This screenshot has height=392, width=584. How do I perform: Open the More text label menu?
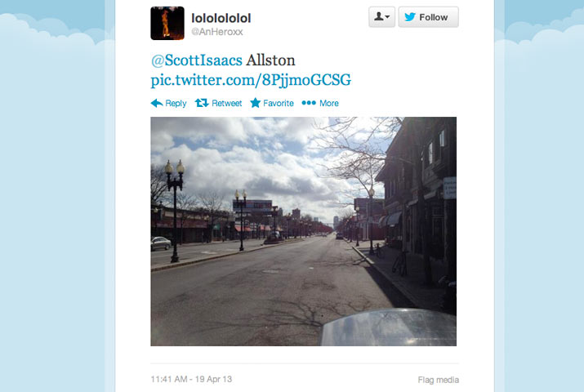(329, 103)
